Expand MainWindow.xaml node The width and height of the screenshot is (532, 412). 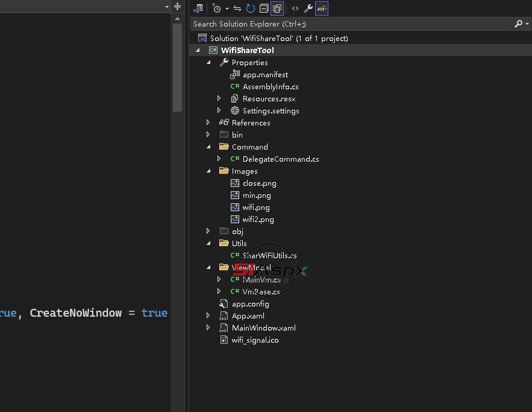208,328
